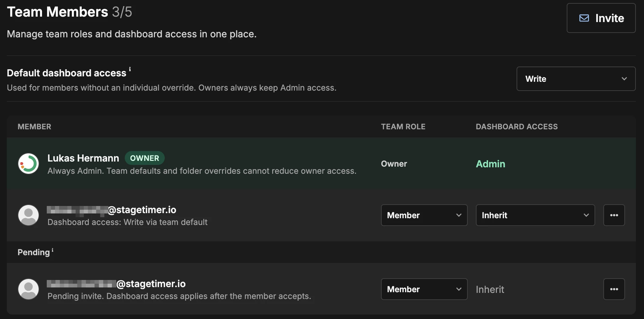644x319 pixels.
Task: Click the 'Dashboard access: Write via team default' text
Action: (127, 222)
